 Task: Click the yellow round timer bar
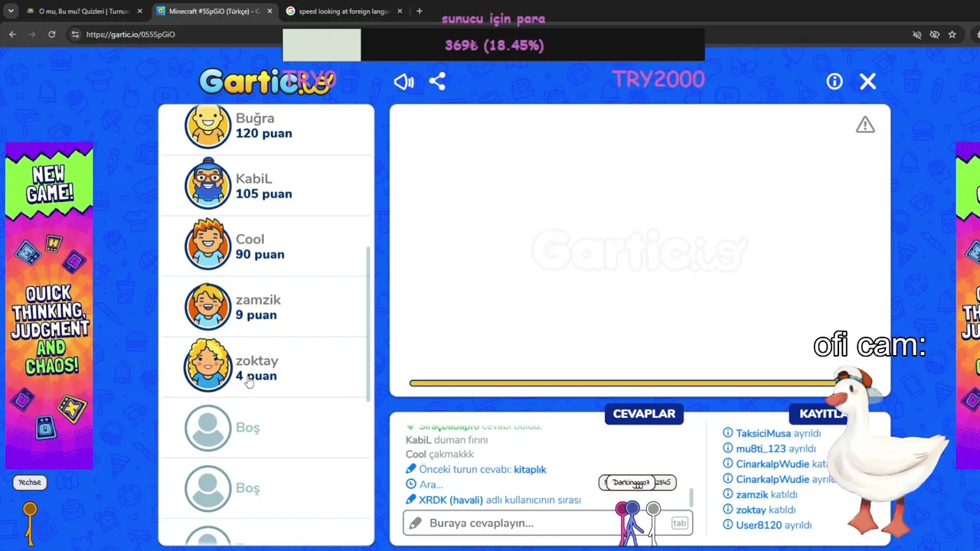pyautogui.click(x=624, y=383)
